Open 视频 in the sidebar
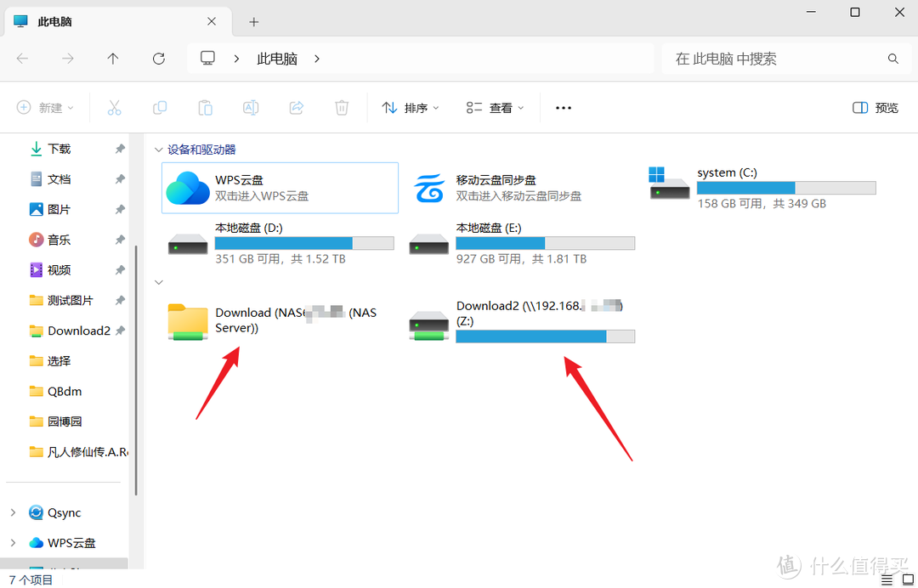This screenshot has height=588, width=918. (59, 270)
